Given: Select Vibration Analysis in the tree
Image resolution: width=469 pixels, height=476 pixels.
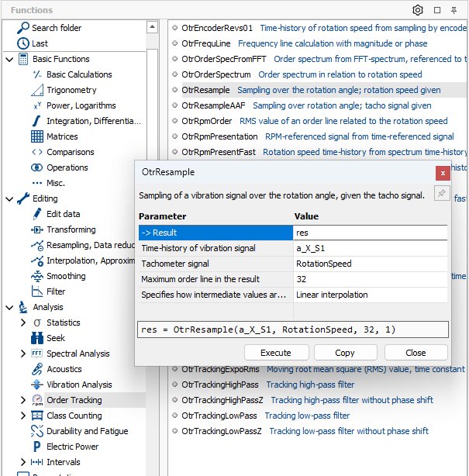Looking at the screenshot, I should click(x=79, y=385).
